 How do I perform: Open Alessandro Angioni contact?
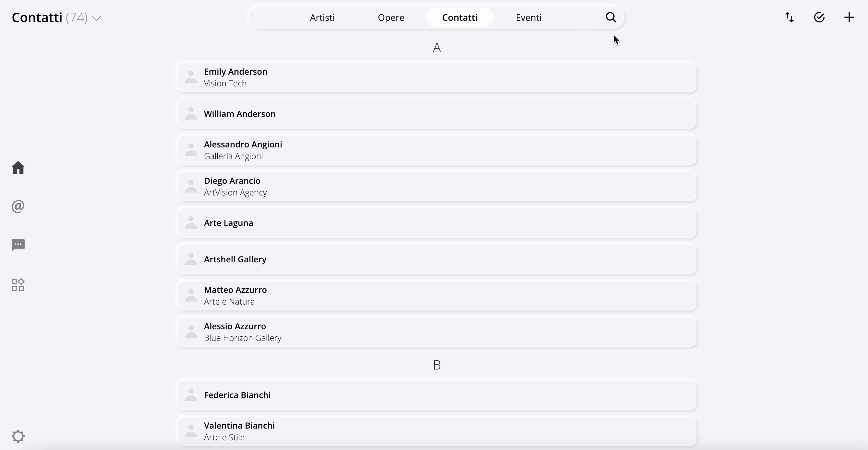[437, 150]
